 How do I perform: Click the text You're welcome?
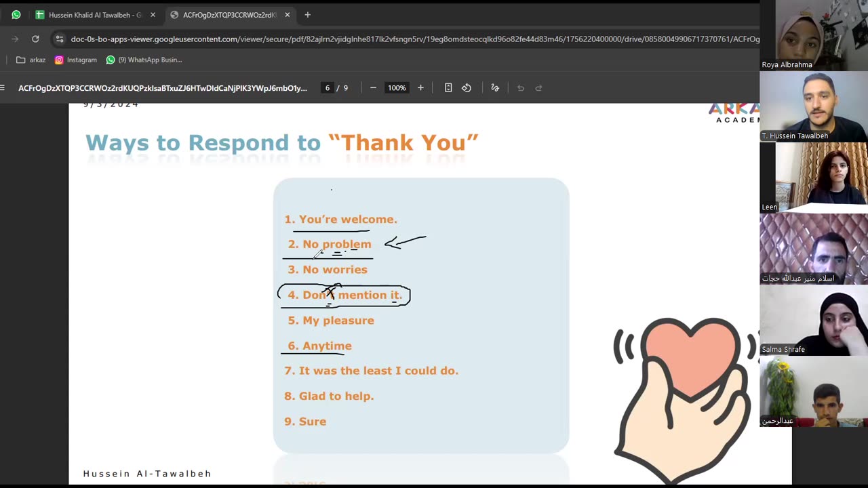[x=348, y=220]
